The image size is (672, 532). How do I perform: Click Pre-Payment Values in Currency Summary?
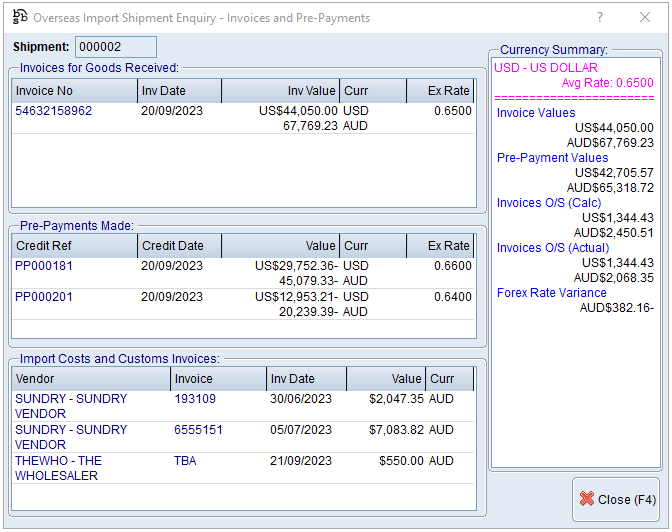[x=552, y=158]
